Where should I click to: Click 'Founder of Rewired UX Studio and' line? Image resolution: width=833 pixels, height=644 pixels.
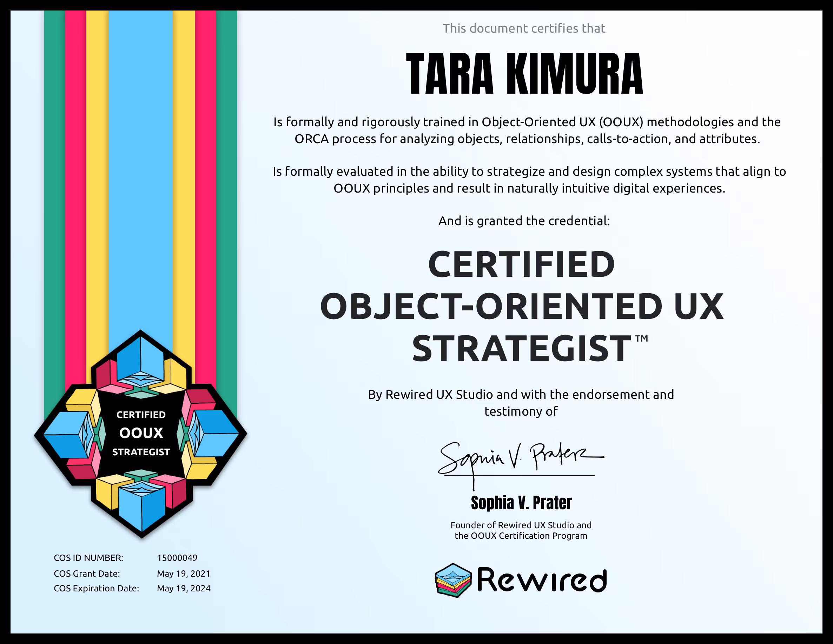[521, 525]
